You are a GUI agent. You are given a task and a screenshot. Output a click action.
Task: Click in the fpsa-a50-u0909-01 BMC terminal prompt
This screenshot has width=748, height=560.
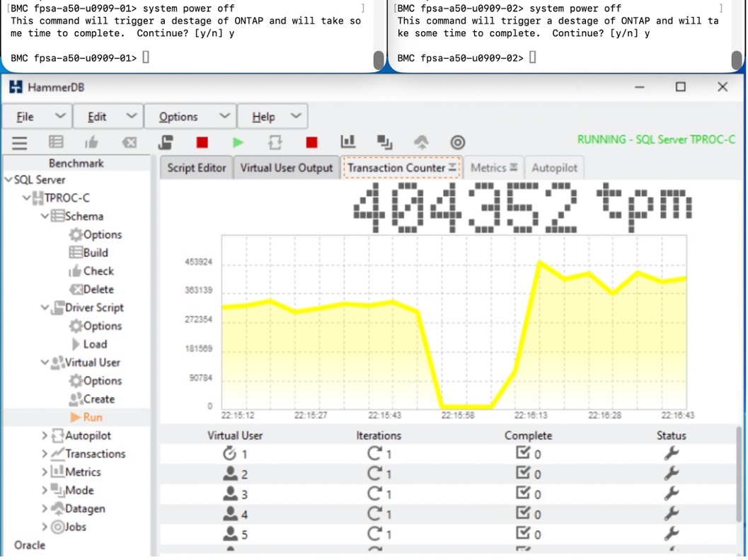click(x=146, y=58)
